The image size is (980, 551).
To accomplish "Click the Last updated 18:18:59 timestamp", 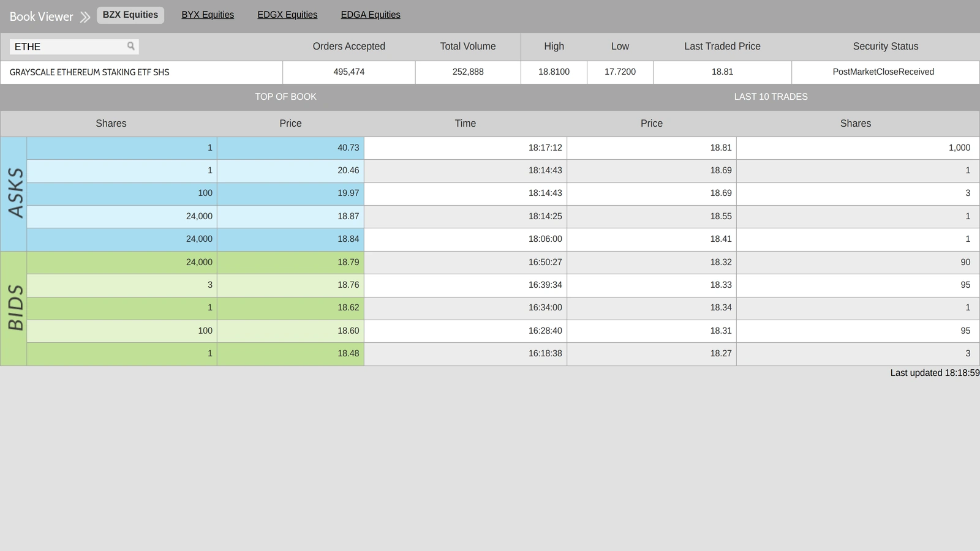I will [x=935, y=373].
